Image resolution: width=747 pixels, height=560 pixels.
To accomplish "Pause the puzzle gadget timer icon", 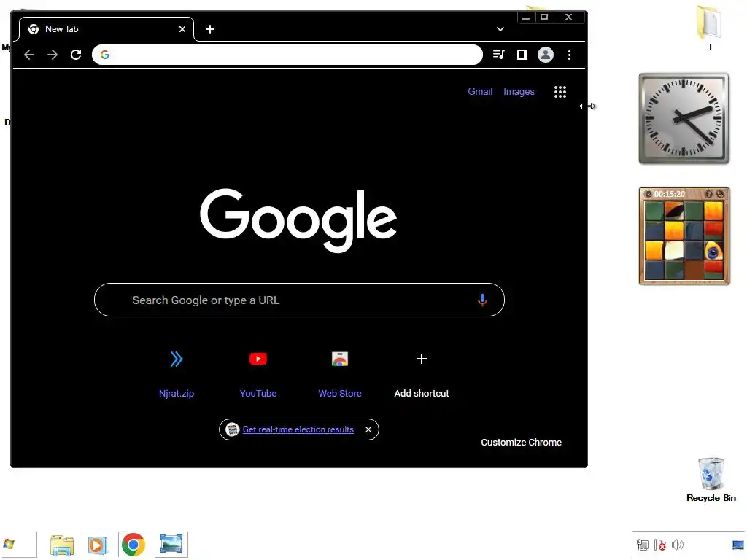I will [648, 194].
